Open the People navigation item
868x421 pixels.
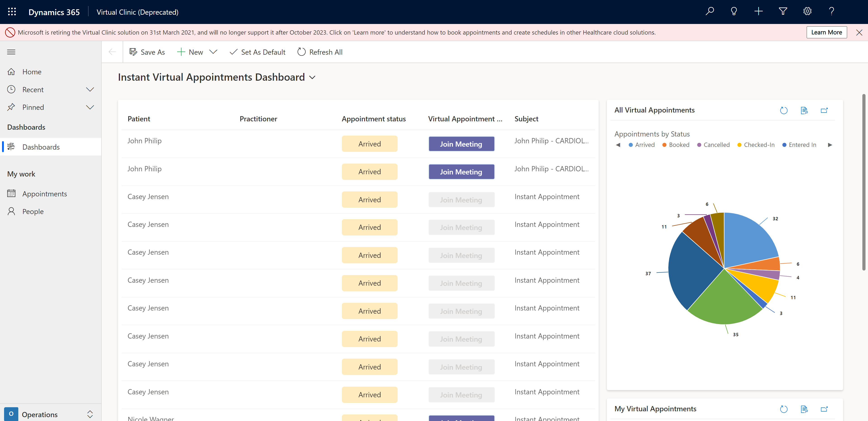[33, 212]
